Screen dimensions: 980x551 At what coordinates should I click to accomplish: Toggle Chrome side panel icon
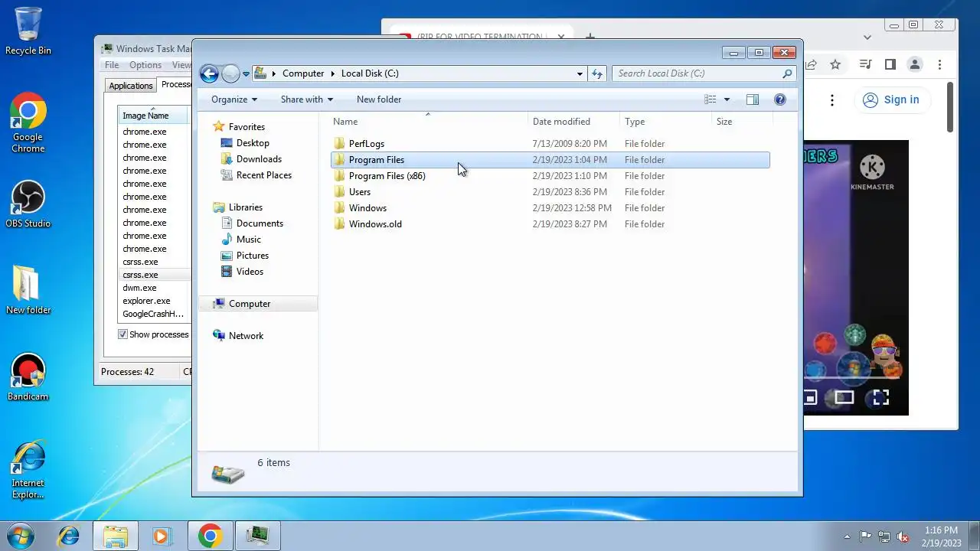890,65
